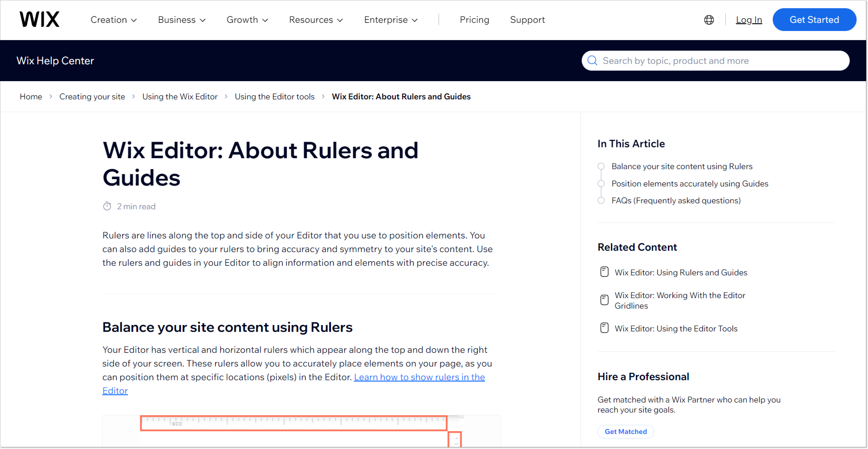868x449 pixels.
Task: Open Creating your site breadcrumb
Action: [x=92, y=96]
